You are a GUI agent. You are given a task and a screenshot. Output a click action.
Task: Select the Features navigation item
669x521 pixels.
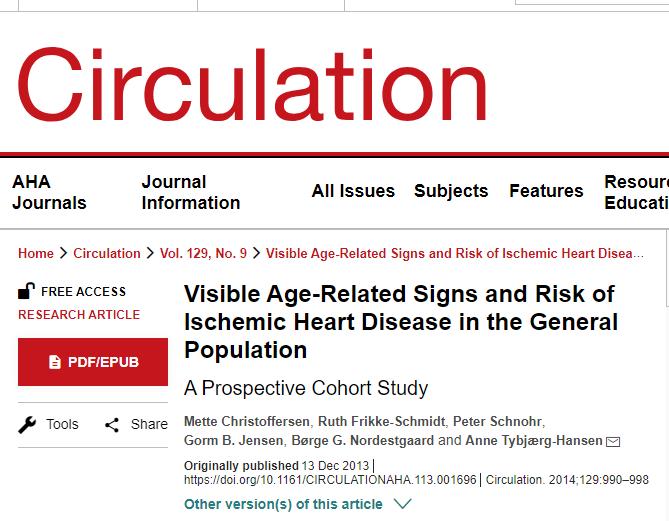point(546,191)
